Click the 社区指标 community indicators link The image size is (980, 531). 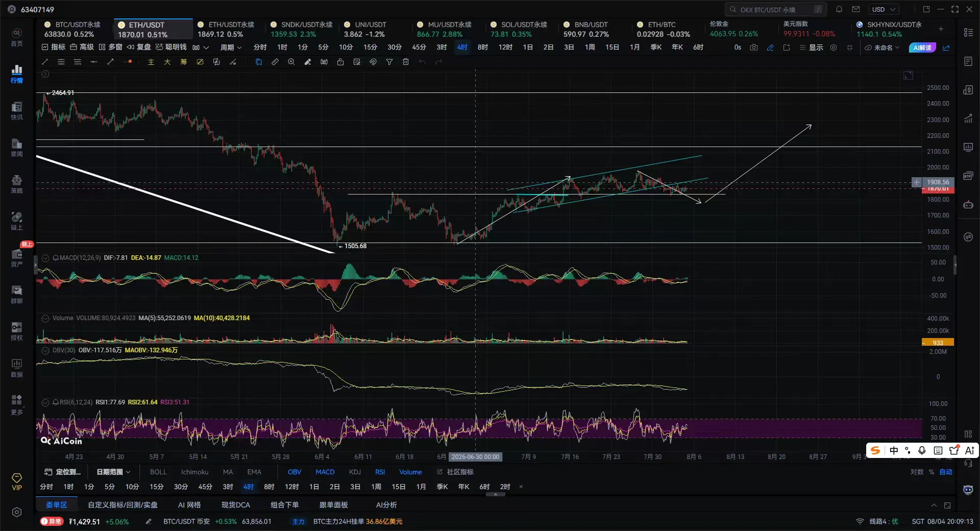point(456,472)
